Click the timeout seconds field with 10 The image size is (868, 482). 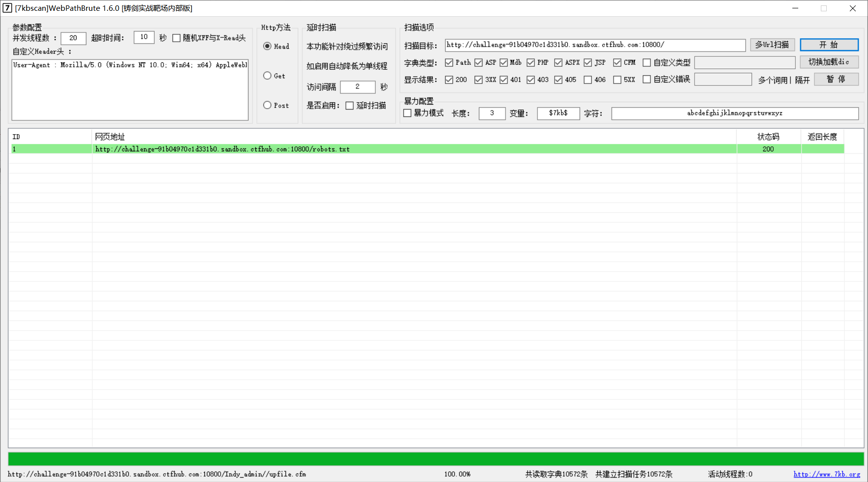[144, 37]
